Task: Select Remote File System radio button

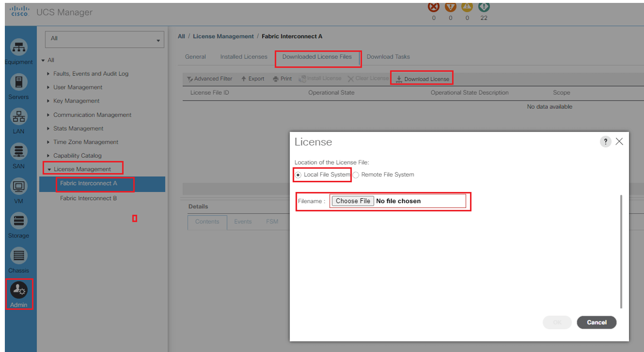Action: point(356,175)
